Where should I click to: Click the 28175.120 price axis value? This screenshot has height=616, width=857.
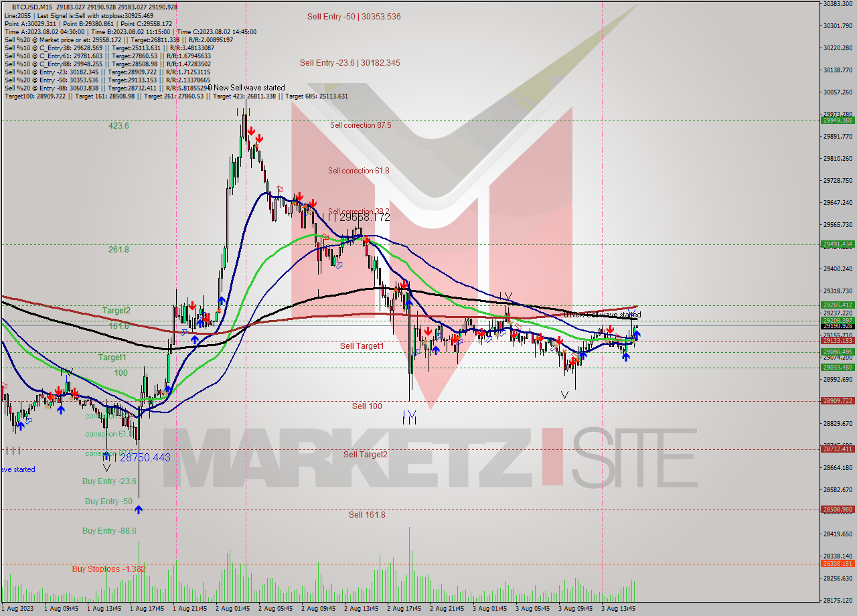pyautogui.click(x=838, y=600)
